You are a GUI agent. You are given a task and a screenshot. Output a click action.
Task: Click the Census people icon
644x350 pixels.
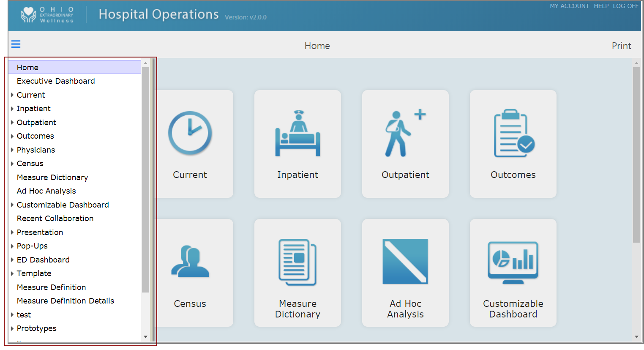[x=190, y=261]
